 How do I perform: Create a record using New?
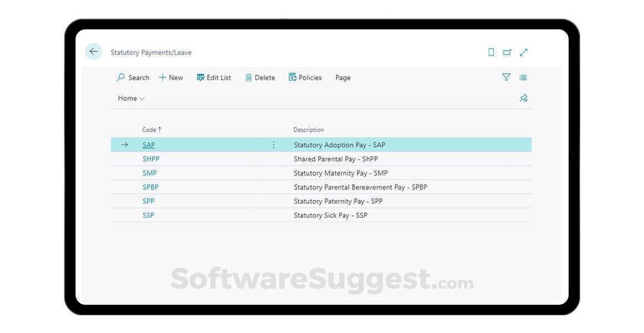pos(170,77)
